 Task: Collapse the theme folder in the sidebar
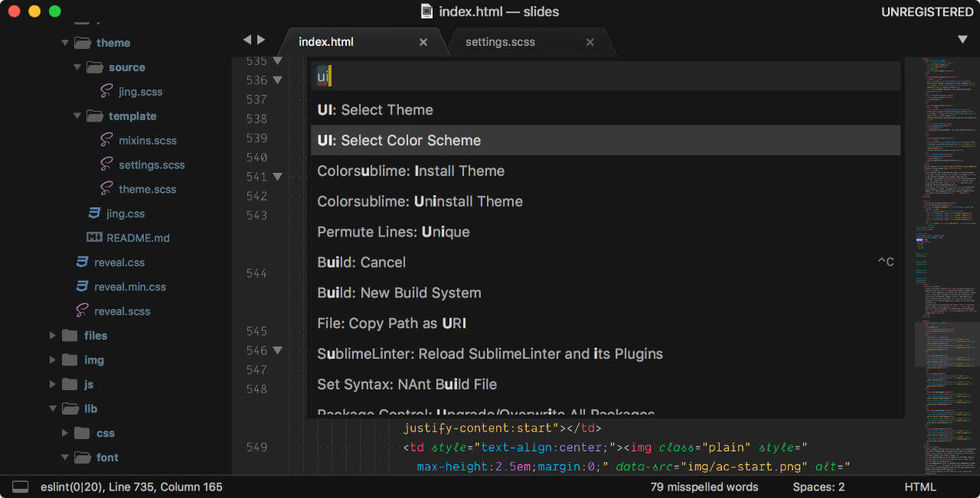65,43
